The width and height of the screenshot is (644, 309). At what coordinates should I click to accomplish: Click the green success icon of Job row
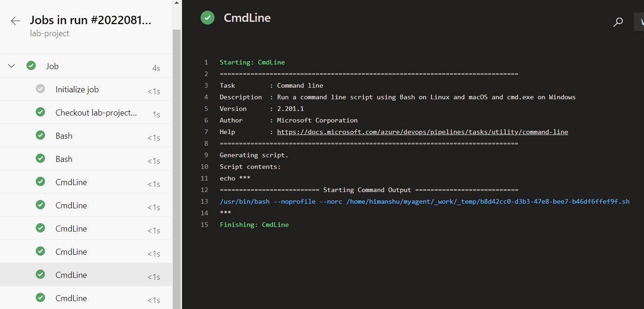[x=31, y=66]
